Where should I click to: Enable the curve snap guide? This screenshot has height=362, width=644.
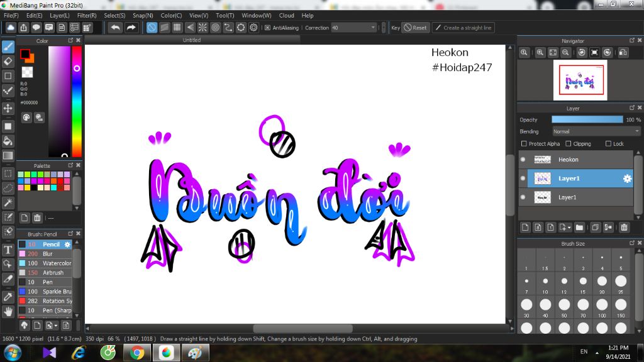[228, 28]
